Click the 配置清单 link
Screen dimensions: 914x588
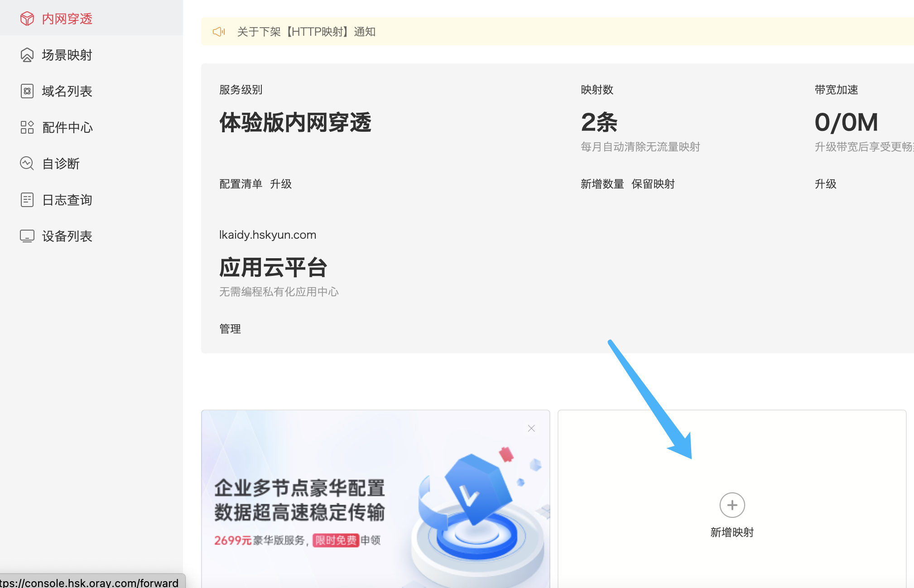pyautogui.click(x=241, y=184)
